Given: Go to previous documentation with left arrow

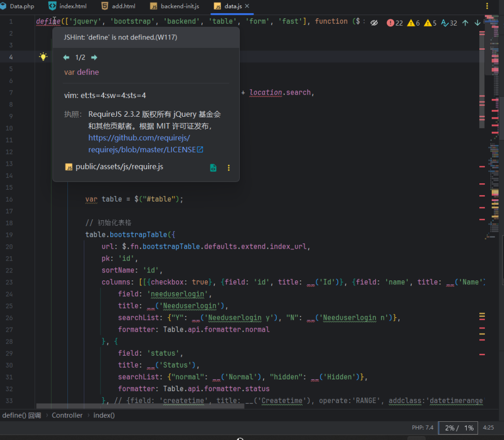Looking at the screenshot, I should (x=66, y=58).
